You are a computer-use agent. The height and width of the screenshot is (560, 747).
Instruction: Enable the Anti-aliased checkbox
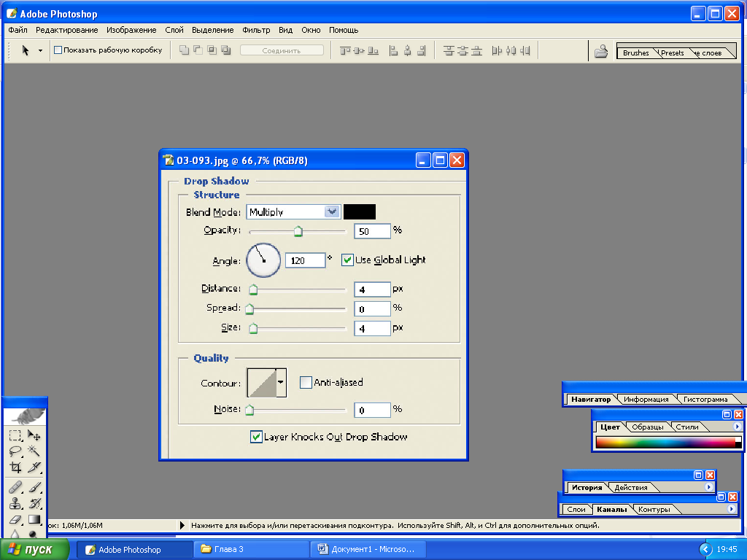click(x=306, y=382)
